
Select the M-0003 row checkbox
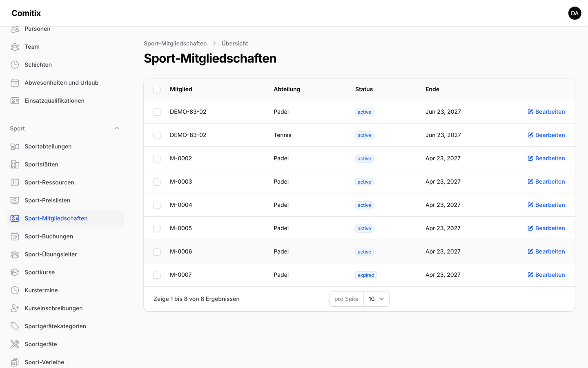click(x=157, y=182)
